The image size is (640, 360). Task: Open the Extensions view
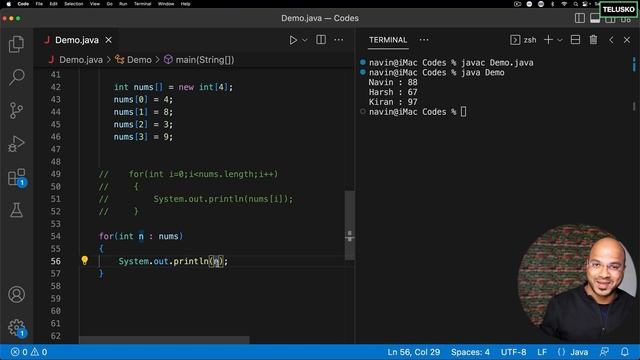click(17, 177)
